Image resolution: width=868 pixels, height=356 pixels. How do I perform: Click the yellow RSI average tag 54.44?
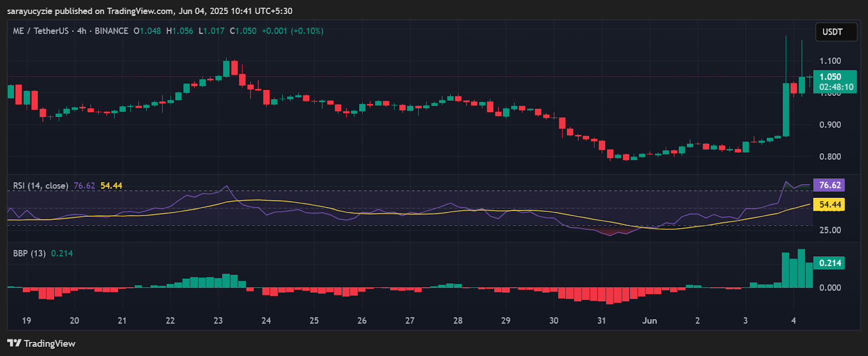pos(829,204)
